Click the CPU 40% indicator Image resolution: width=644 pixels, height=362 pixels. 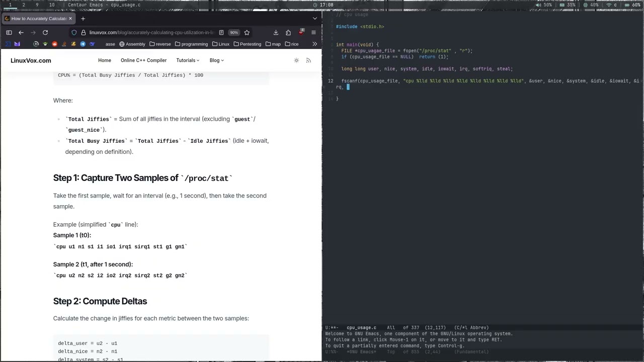pyautogui.click(x=591, y=5)
